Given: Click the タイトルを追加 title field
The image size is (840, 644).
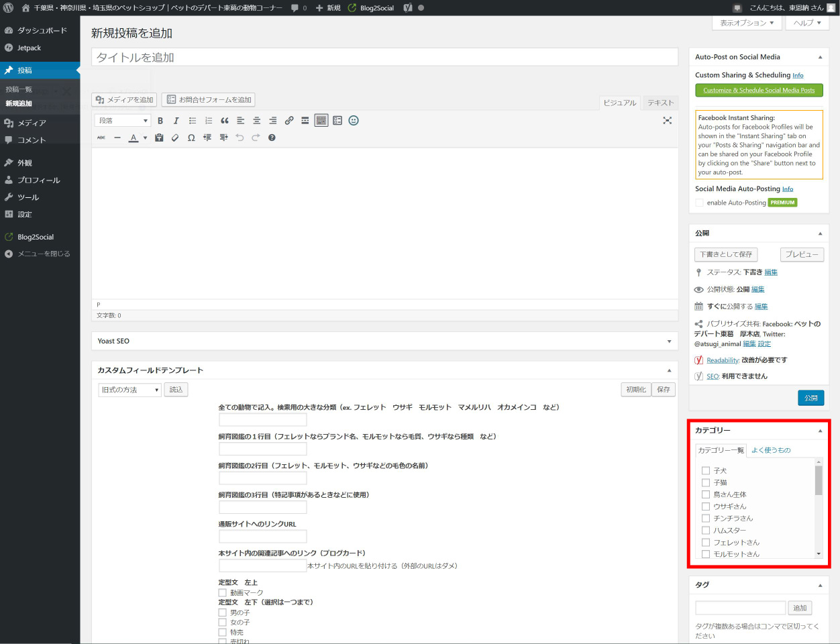Looking at the screenshot, I should tap(384, 58).
